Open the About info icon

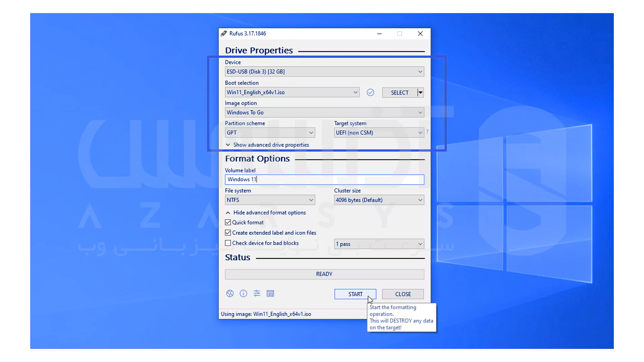(x=244, y=294)
